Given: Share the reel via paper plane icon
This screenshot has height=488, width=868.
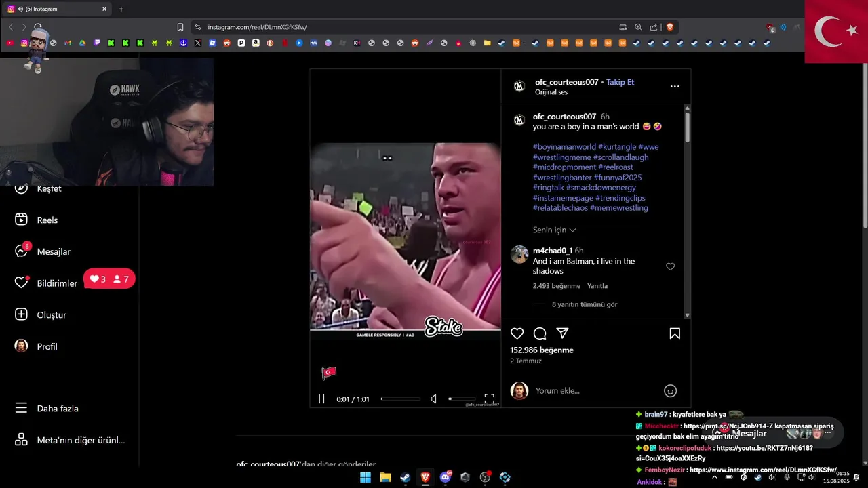Looking at the screenshot, I should (x=562, y=333).
